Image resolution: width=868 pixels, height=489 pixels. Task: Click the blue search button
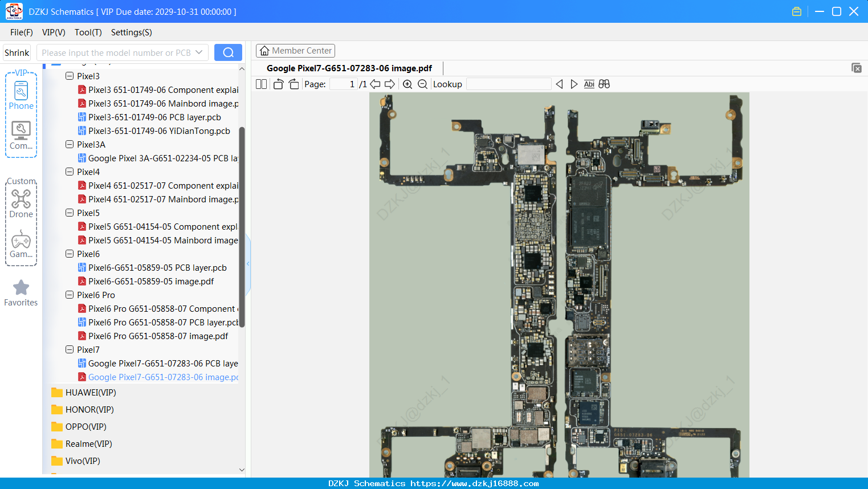pos(228,52)
